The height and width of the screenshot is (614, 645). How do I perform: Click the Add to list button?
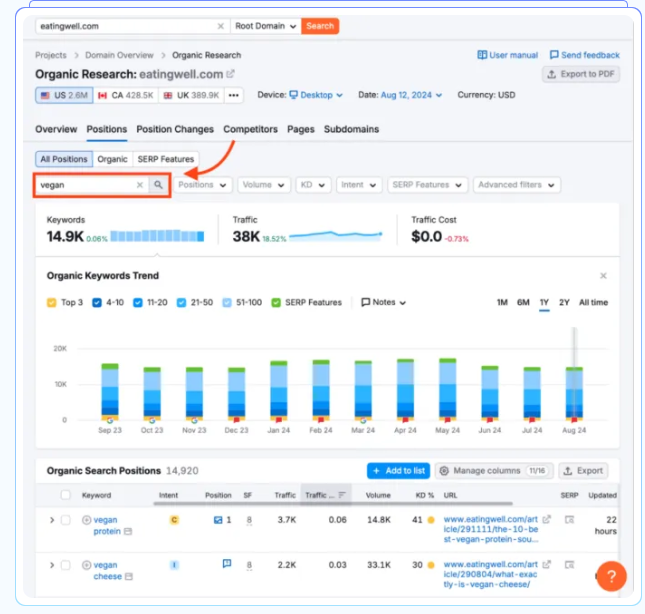(x=398, y=471)
